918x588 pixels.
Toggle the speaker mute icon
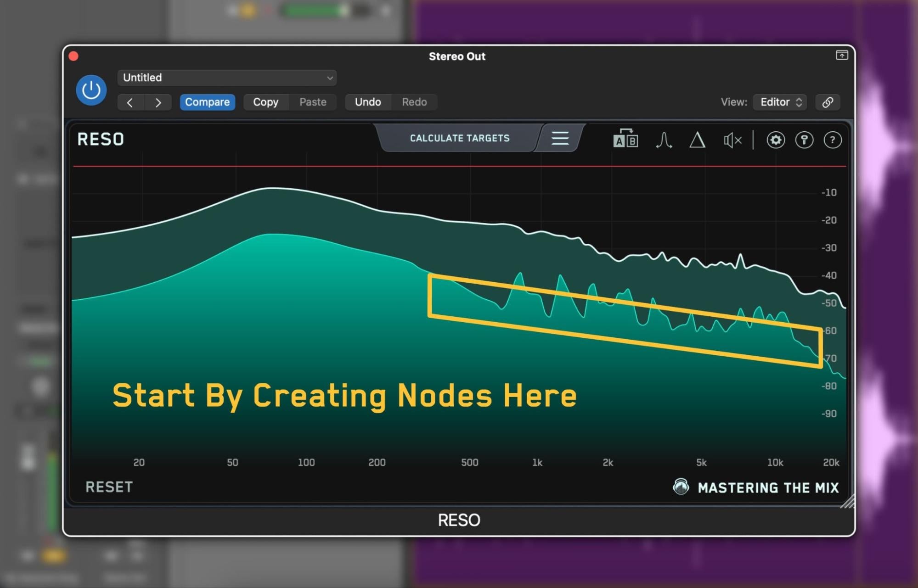point(732,140)
